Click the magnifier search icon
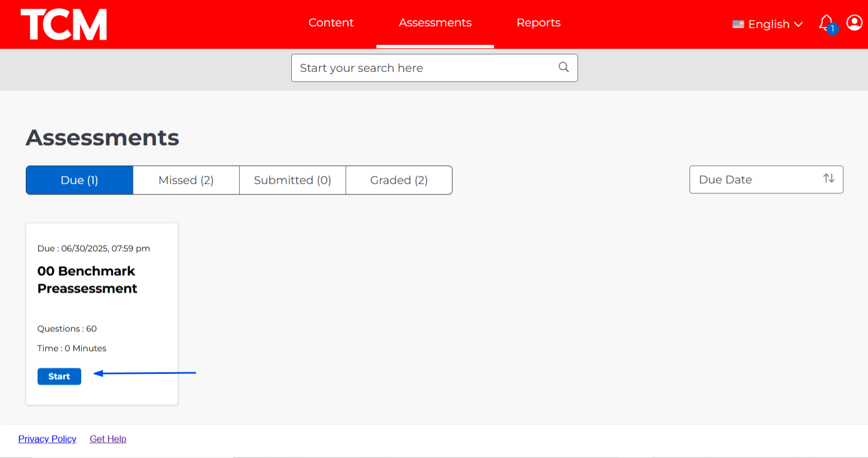 point(563,67)
